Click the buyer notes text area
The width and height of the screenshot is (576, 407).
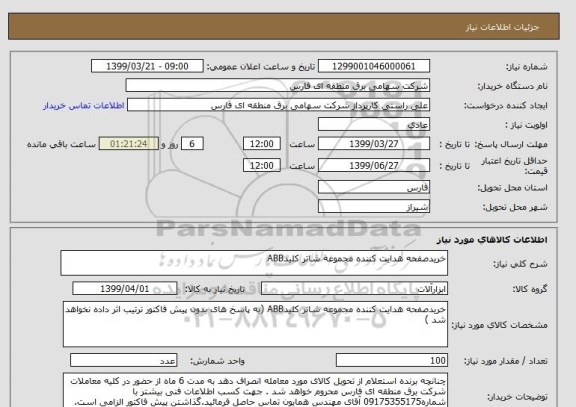point(255,390)
